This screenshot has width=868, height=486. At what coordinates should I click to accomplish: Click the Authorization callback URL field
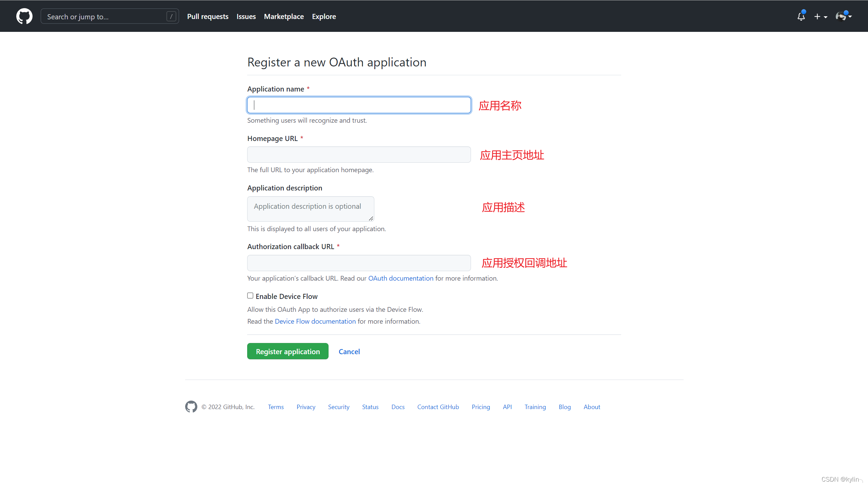[x=359, y=263]
